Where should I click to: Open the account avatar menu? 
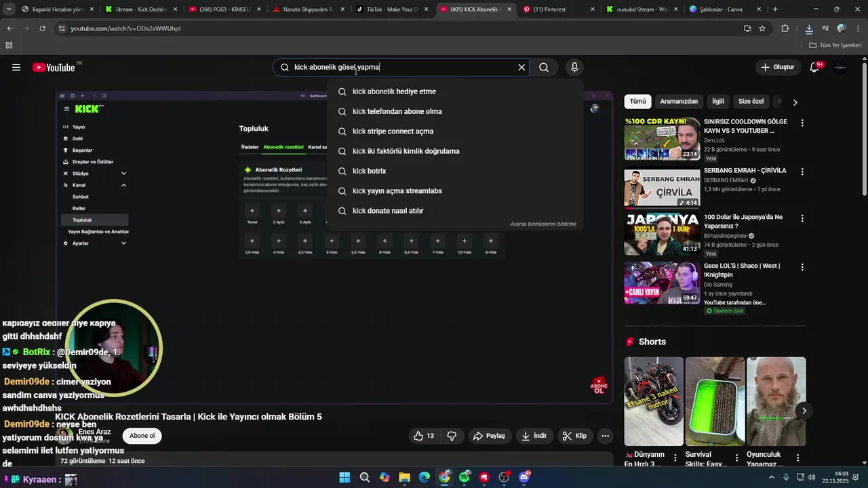pyautogui.click(x=840, y=67)
